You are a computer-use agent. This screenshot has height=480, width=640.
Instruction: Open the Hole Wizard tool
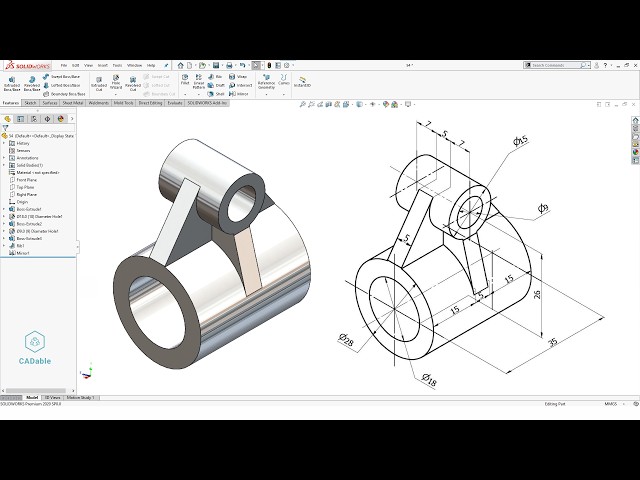pyautogui.click(x=116, y=82)
